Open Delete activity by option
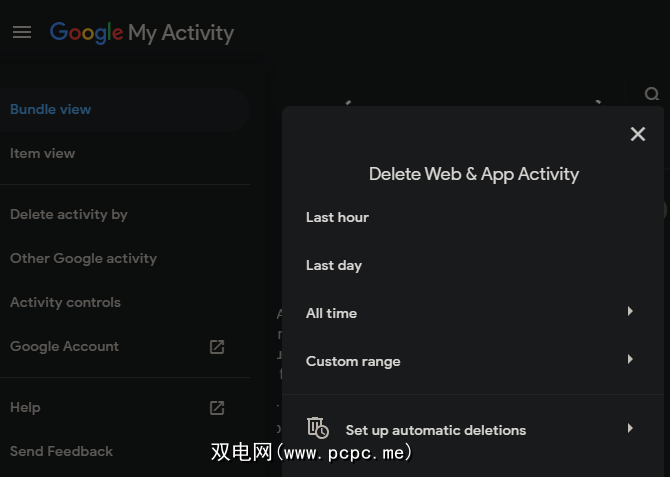Viewport: 670px width, 477px height. [x=69, y=215]
